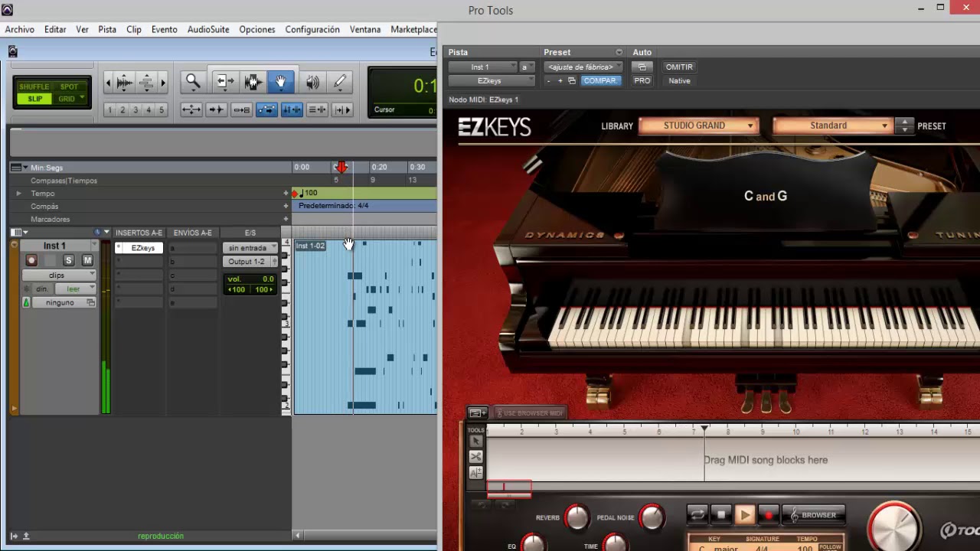The height and width of the screenshot is (551, 980).
Task: Toggle Link Track and Edit Selection
Action: 318,110
